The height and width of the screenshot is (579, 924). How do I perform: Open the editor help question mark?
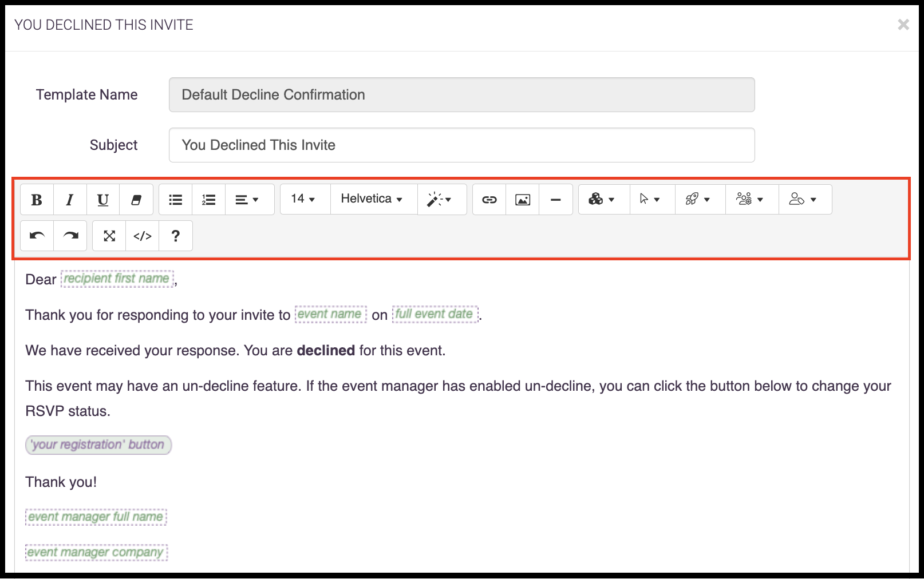[176, 236]
